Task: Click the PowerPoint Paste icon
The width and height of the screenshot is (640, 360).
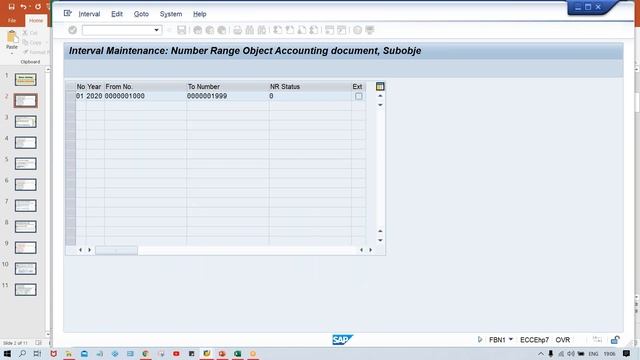Action: [x=12, y=38]
